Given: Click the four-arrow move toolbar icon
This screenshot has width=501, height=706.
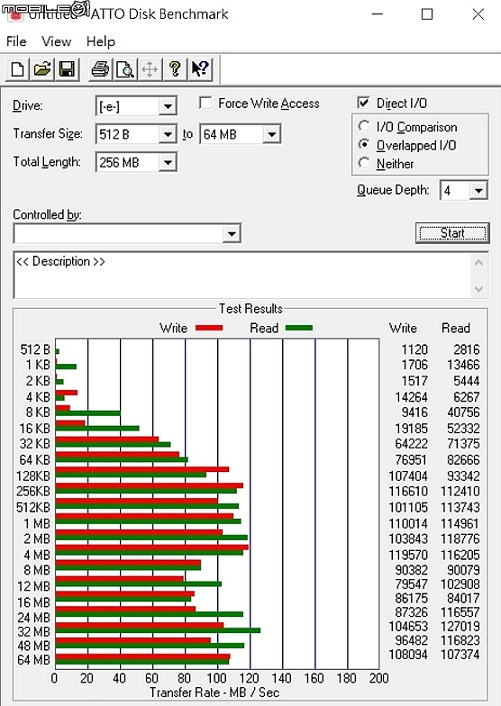Looking at the screenshot, I should [x=149, y=69].
